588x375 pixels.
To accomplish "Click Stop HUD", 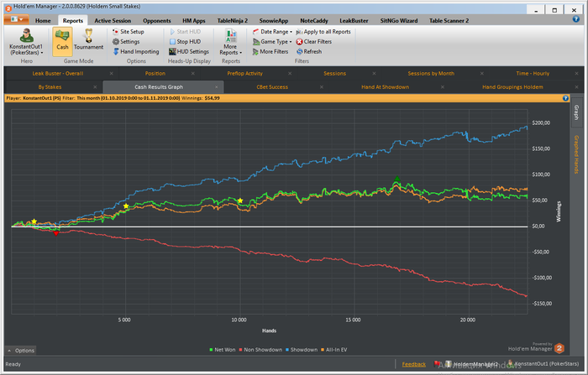I will point(186,42).
